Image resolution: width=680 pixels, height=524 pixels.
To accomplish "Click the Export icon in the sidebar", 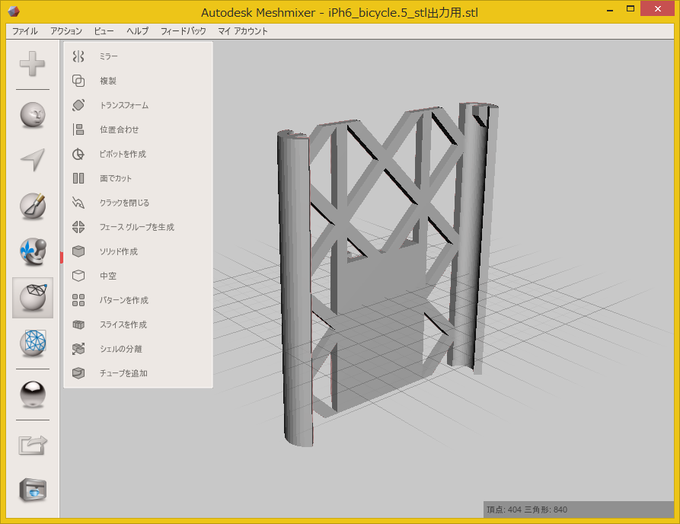I will point(33,445).
